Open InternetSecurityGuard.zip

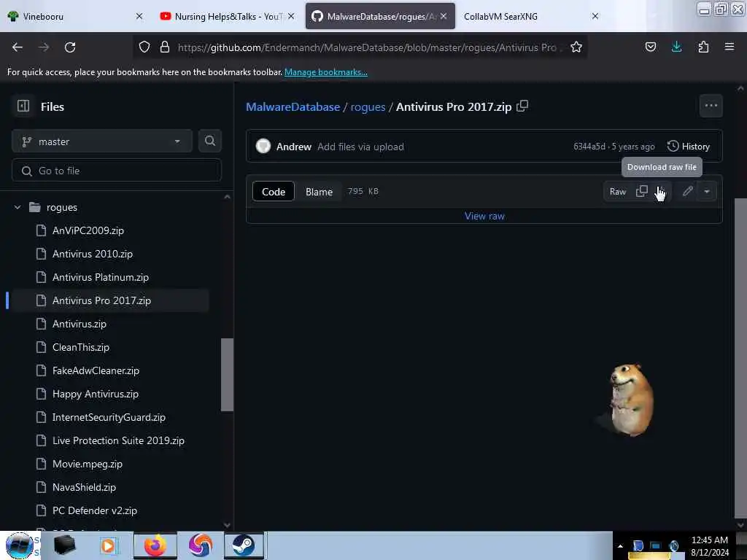click(x=109, y=417)
